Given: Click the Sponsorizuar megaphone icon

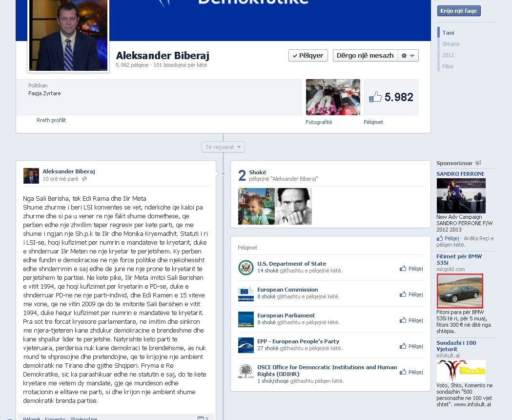Looking at the screenshot, I should coord(478,163).
